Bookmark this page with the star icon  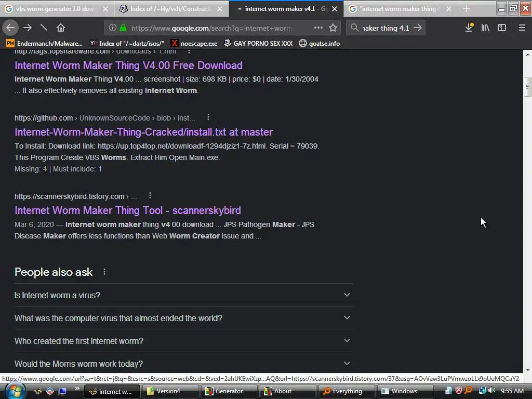tap(333, 28)
